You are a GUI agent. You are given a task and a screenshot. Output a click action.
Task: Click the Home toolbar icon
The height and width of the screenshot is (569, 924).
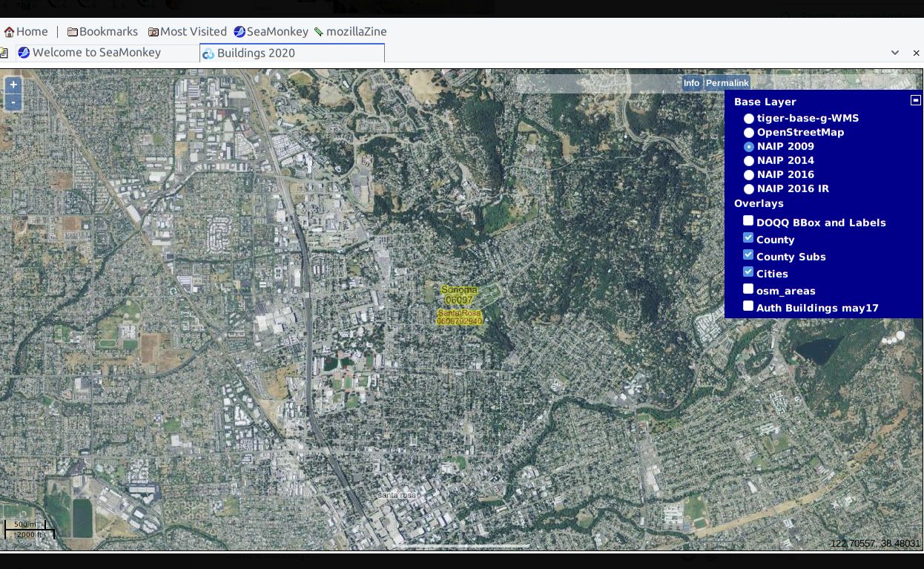[10, 32]
